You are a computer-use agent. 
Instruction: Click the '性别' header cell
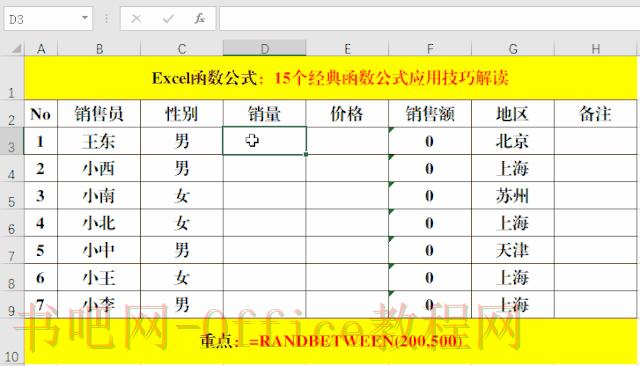tap(182, 114)
